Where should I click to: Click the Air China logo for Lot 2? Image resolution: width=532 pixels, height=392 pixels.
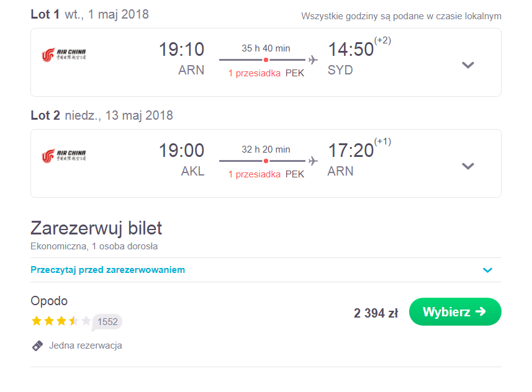[64, 156]
